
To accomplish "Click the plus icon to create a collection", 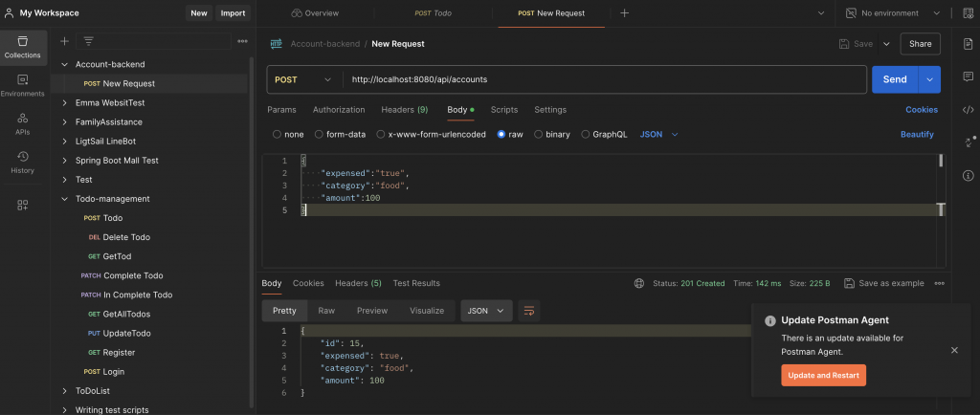I will pos(64,41).
